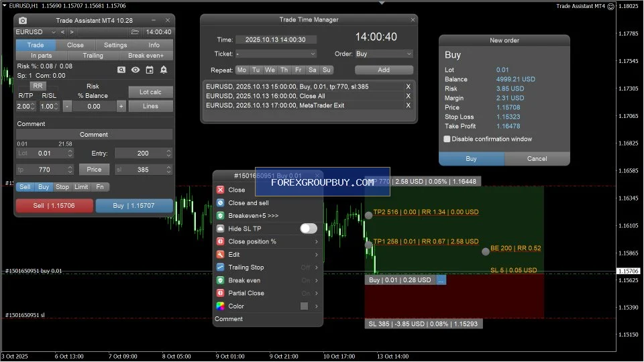The height and width of the screenshot is (362, 644).
Task: Click the Lines button
Action: click(150, 107)
